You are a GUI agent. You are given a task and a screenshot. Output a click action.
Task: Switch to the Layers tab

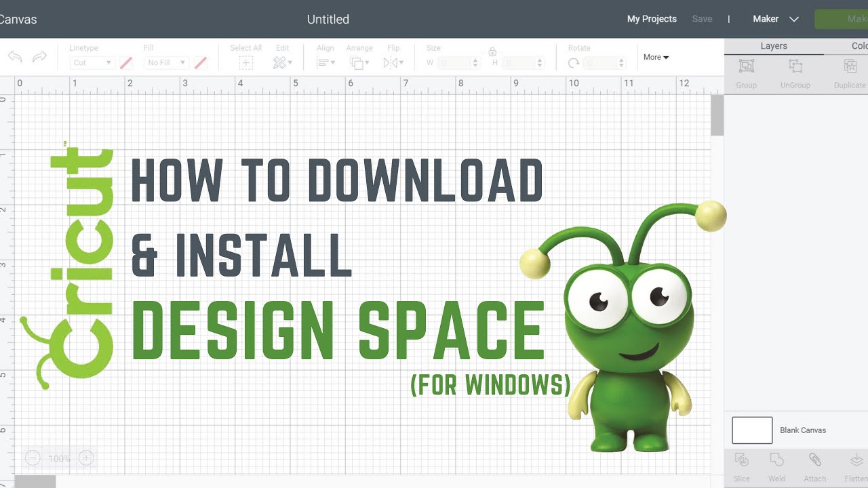coord(774,46)
